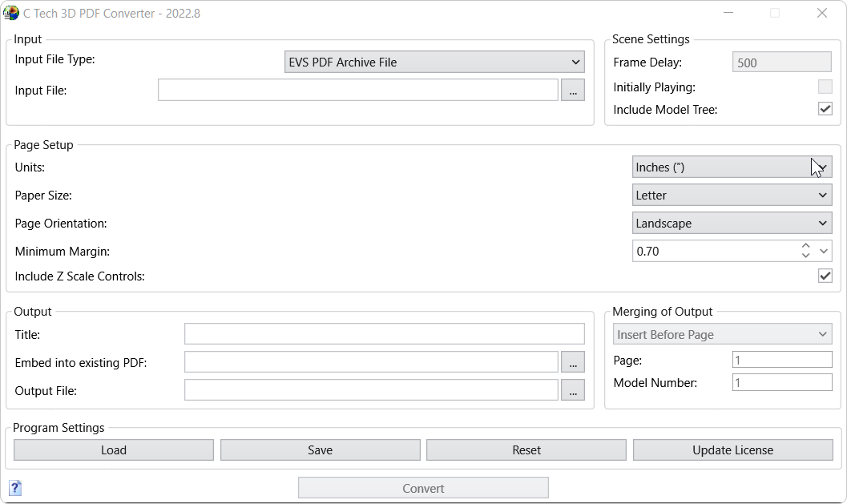
Task: Save the current program settings
Action: (320, 450)
